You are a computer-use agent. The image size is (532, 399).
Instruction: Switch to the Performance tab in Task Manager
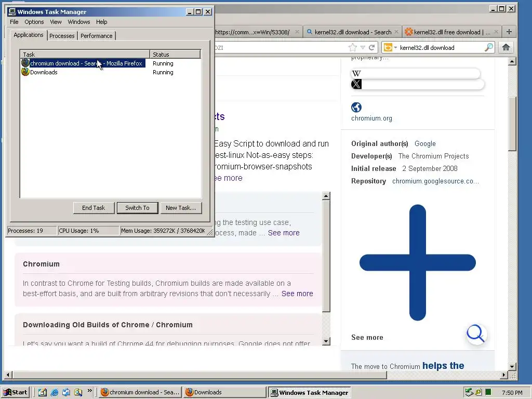(x=96, y=36)
